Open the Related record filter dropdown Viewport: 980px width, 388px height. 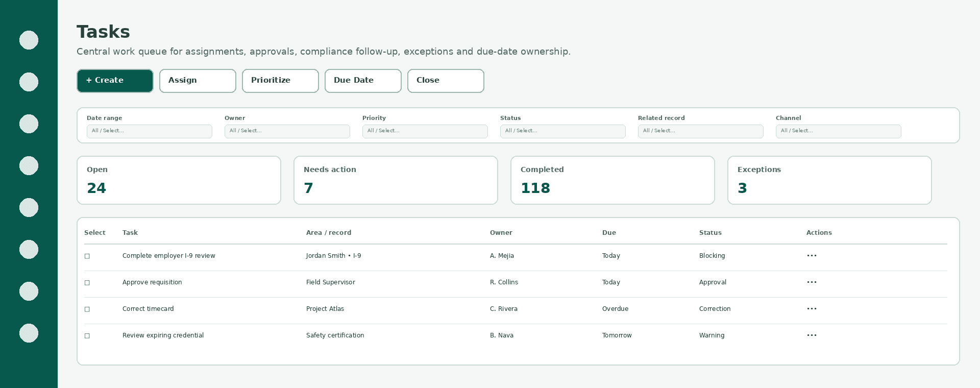tap(701, 131)
